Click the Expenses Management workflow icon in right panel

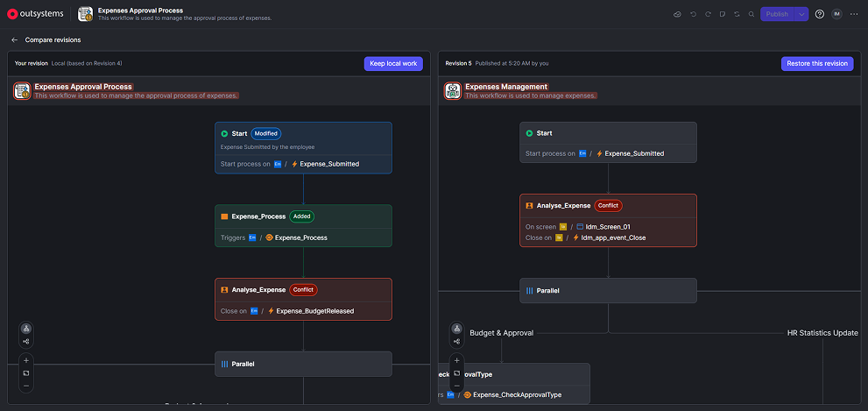(x=453, y=91)
